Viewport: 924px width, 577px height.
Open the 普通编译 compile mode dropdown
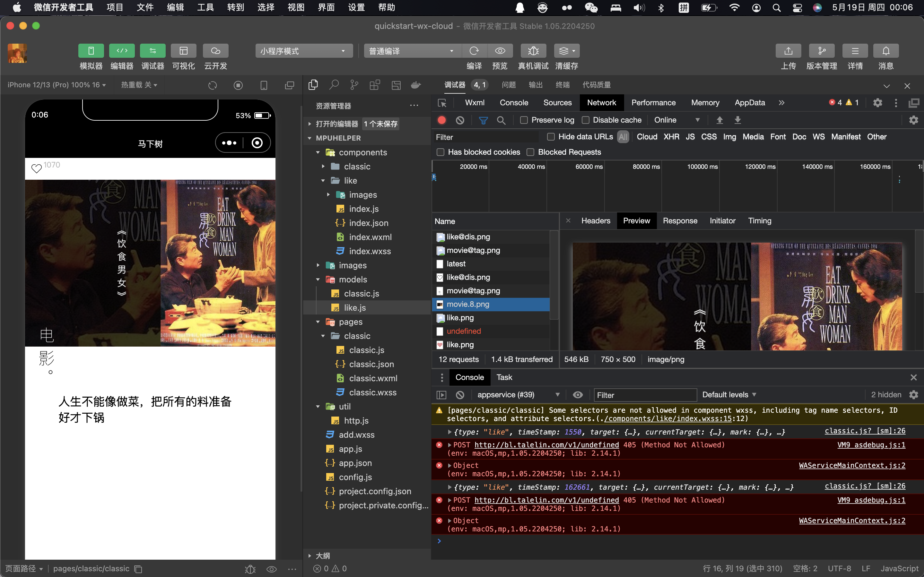(412, 51)
